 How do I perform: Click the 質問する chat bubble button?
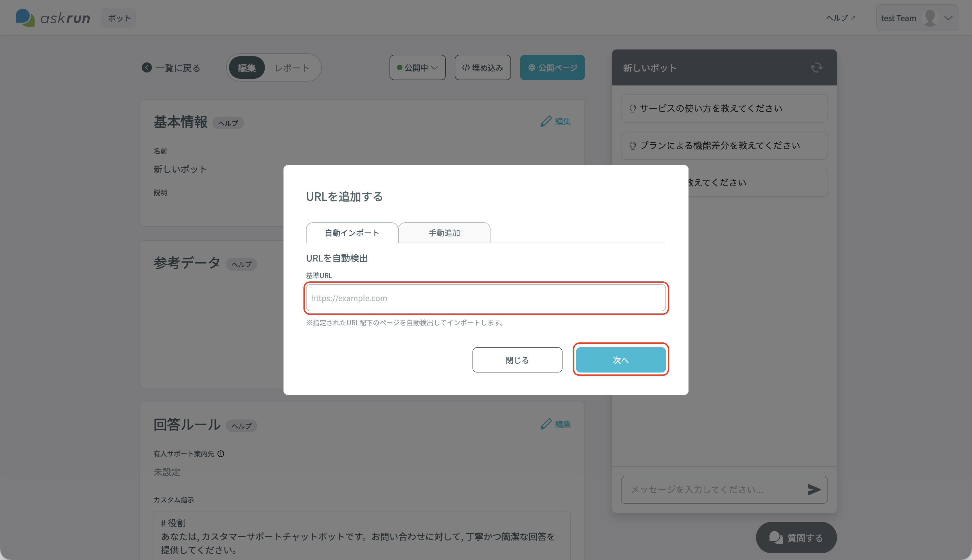(796, 537)
